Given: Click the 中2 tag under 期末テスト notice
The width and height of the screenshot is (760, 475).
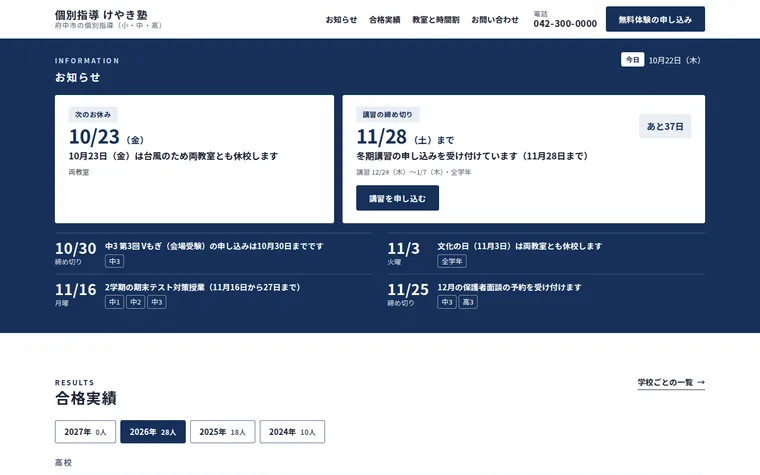Looking at the screenshot, I should (x=136, y=302).
